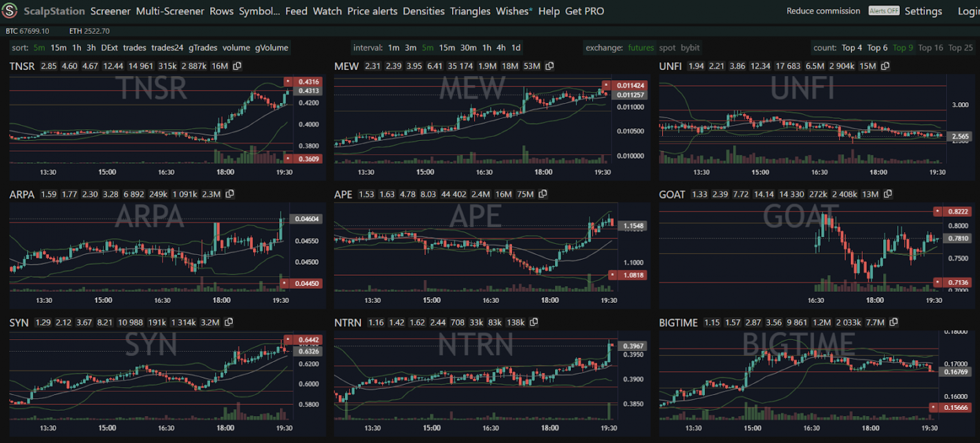Open Settings from the top bar

coord(923,11)
